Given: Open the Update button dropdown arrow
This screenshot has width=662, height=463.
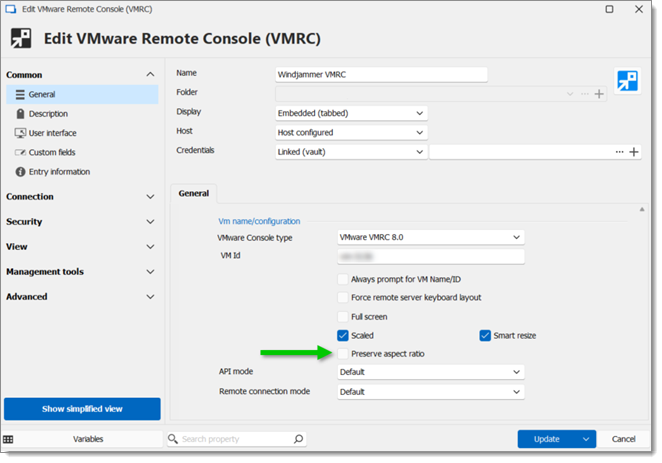Looking at the screenshot, I should (x=586, y=439).
